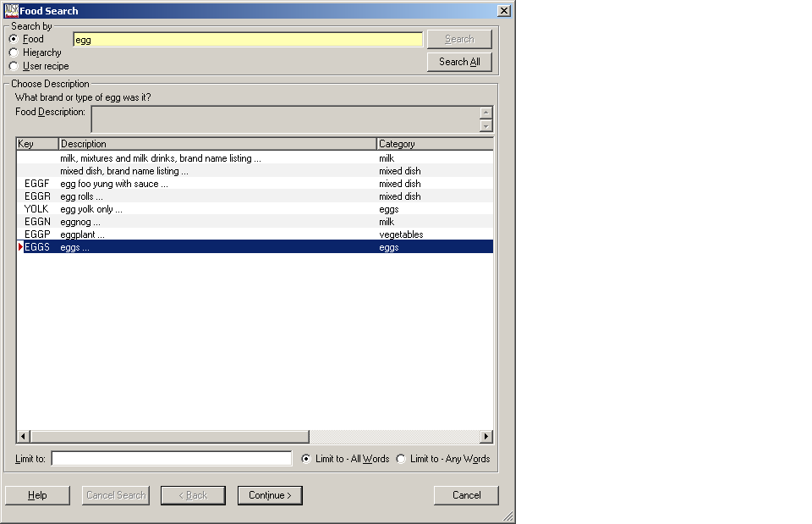Click the Search button
Image resolution: width=812 pixels, height=524 pixels.
tap(459, 39)
